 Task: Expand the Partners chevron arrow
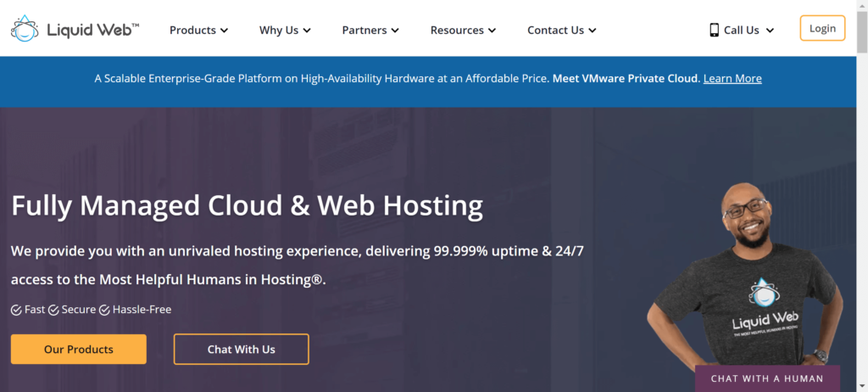(x=395, y=31)
